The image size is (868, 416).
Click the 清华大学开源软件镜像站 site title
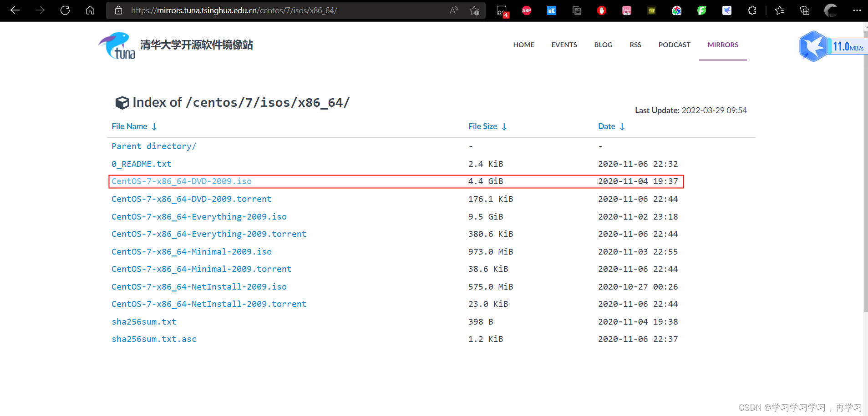point(197,45)
